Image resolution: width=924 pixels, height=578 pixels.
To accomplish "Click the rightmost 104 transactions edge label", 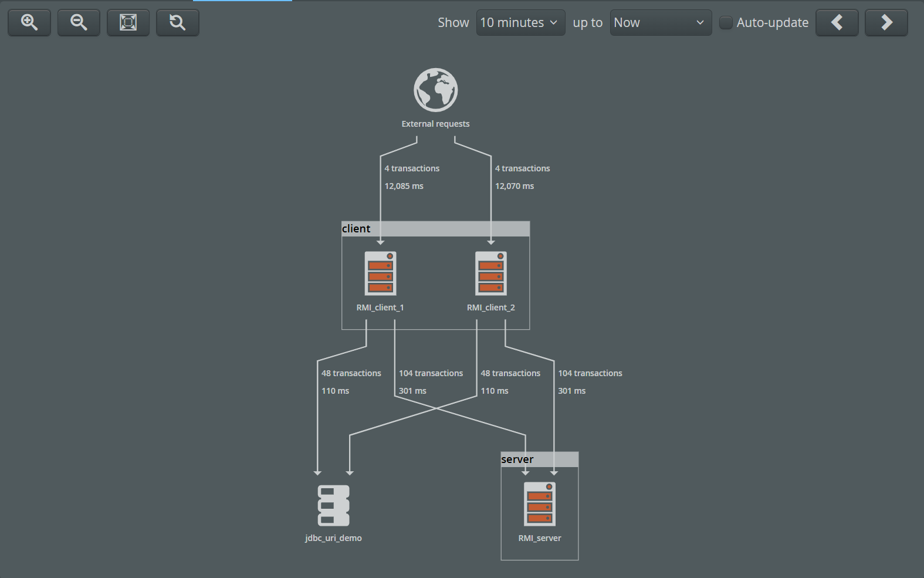I will [590, 374].
